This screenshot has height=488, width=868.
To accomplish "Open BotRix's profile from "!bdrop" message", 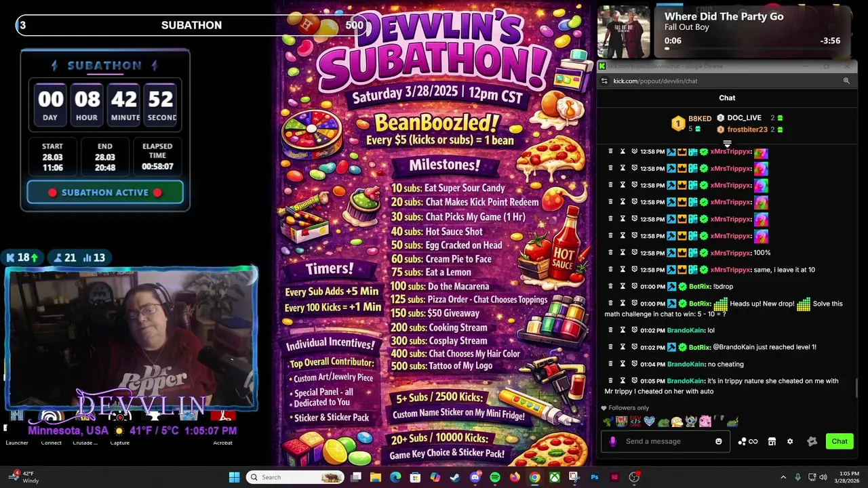I will (x=700, y=287).
